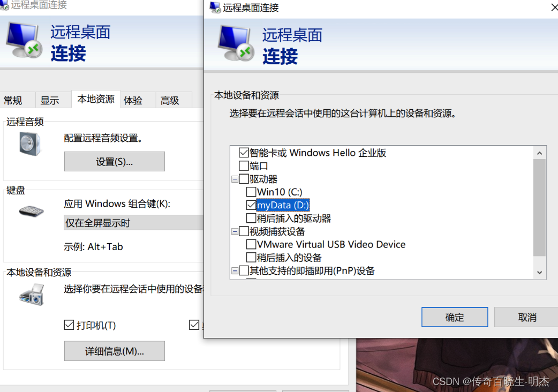Check 稍后插入的驱动器 checkbox
558x392 pixels.
tap(251, 218)
